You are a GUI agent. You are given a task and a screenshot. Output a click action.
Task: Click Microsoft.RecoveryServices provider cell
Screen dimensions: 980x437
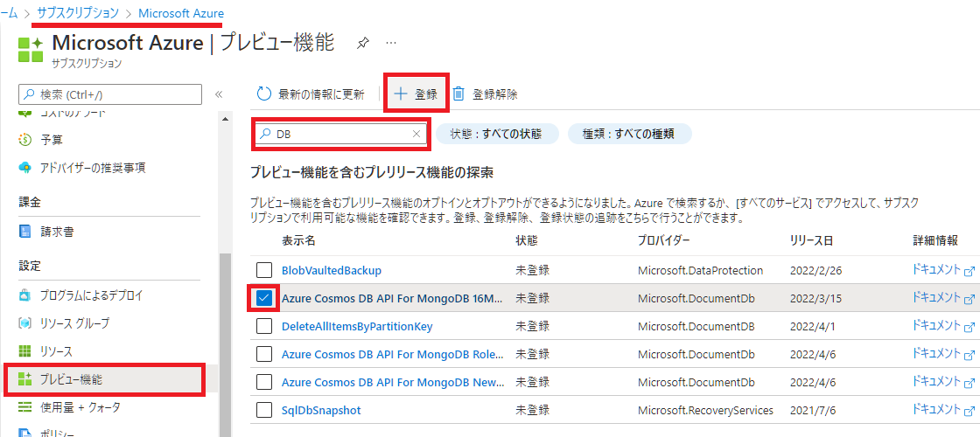705,411
